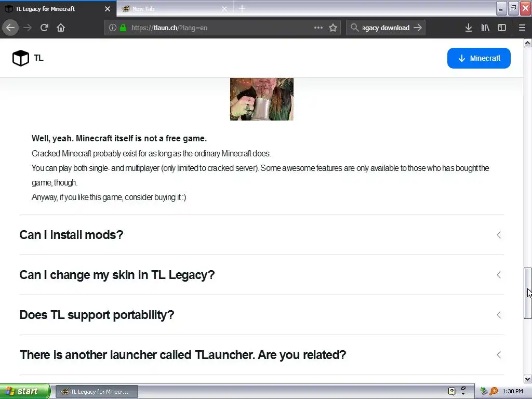Click the 'egacy download' search box
This screenshot has width=532, height=399.
coord(385,28)
